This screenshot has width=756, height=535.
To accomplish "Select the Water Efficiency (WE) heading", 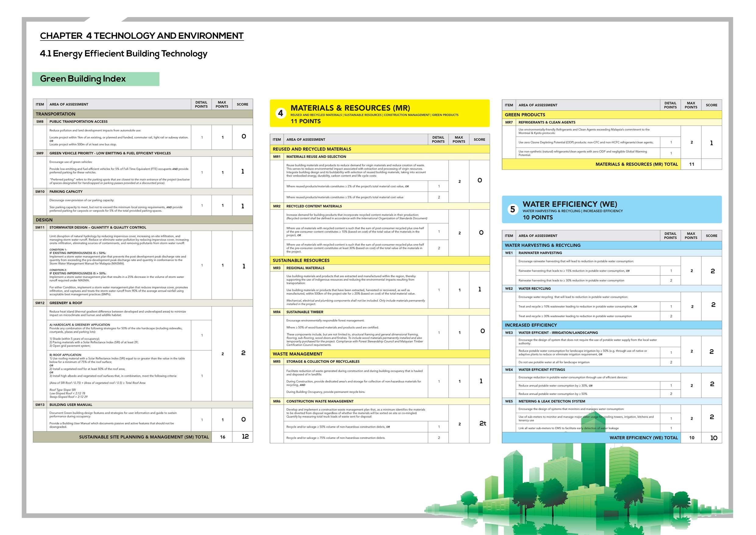I will point(570,204).
